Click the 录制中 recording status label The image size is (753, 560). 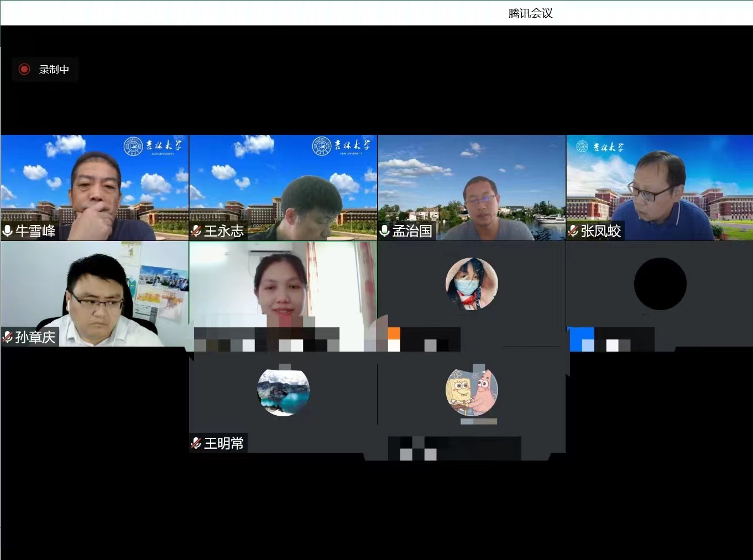click(54, 70)
